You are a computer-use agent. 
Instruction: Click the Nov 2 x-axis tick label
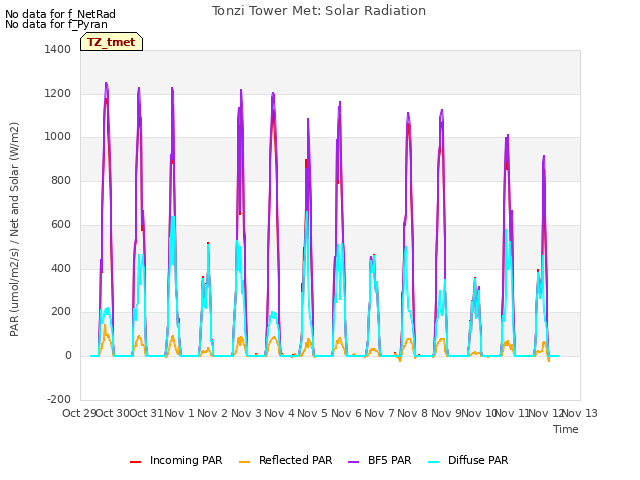(x=213, y=413)
